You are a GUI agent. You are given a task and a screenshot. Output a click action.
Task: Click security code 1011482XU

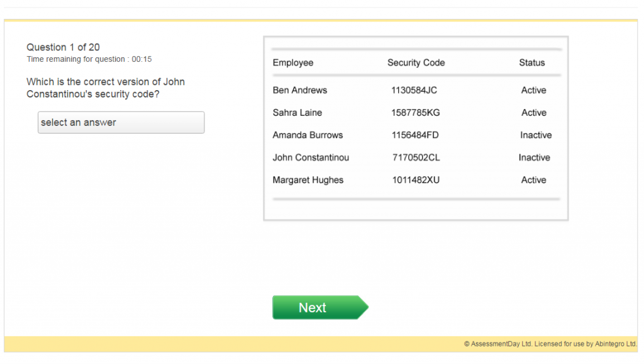(416, 179)
